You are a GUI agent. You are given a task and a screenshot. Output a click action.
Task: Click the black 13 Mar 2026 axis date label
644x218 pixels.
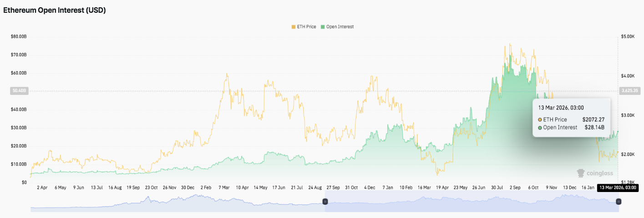coord(617,187)
